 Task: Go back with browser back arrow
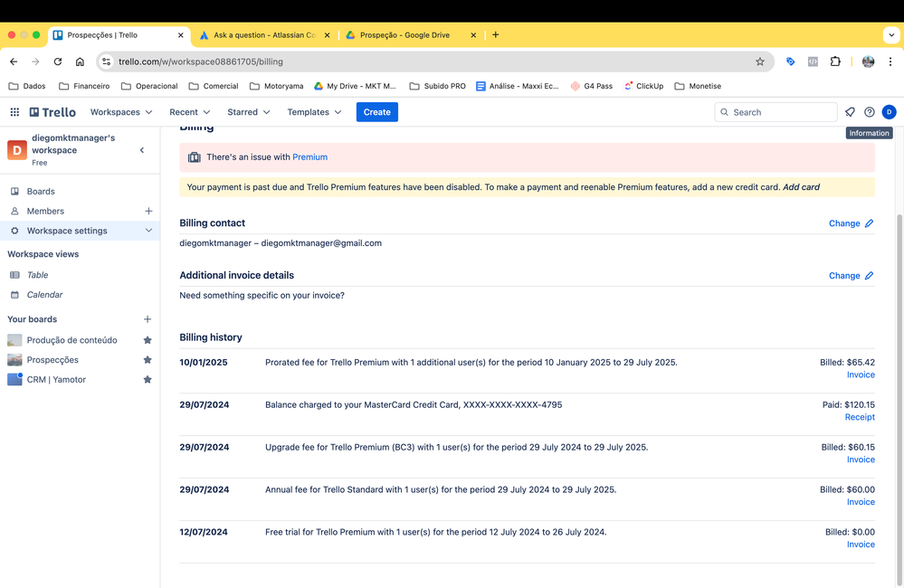coord(14,62)
